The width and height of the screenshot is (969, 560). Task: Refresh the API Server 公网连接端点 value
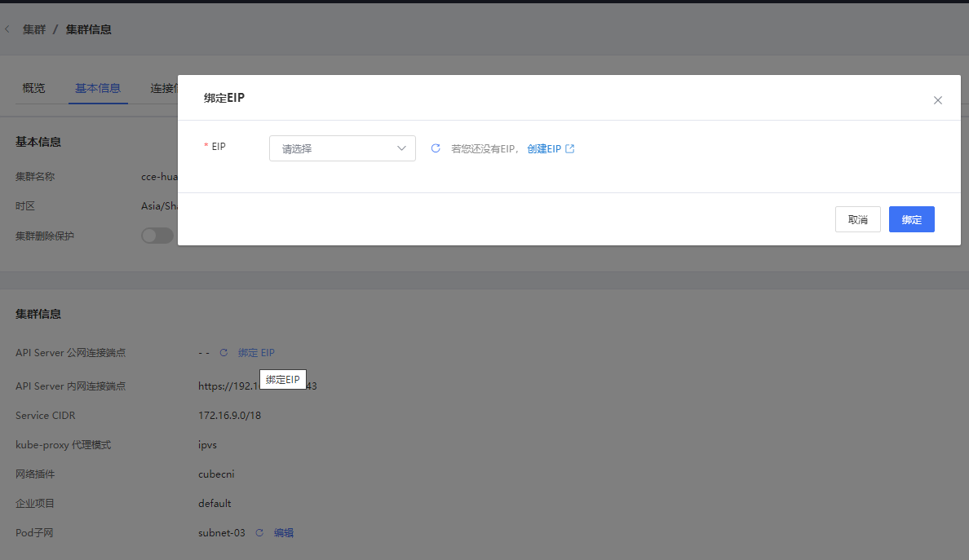coord(223,352)
